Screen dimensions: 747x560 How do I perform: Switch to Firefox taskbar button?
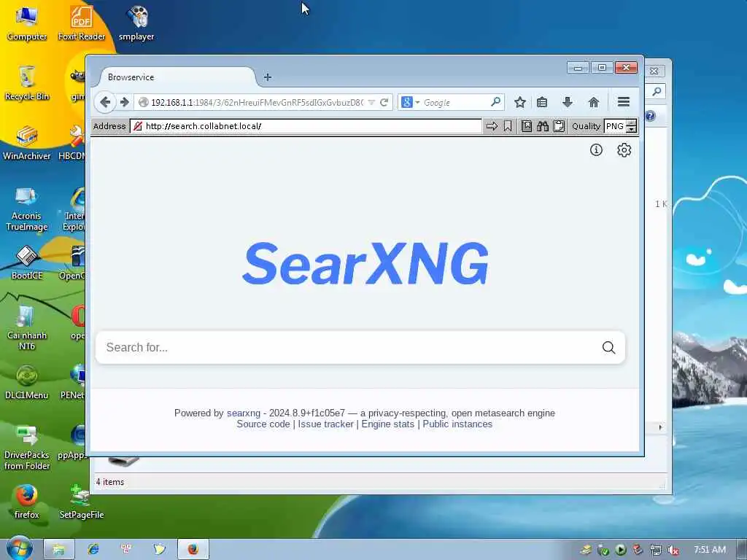[193, 550]
